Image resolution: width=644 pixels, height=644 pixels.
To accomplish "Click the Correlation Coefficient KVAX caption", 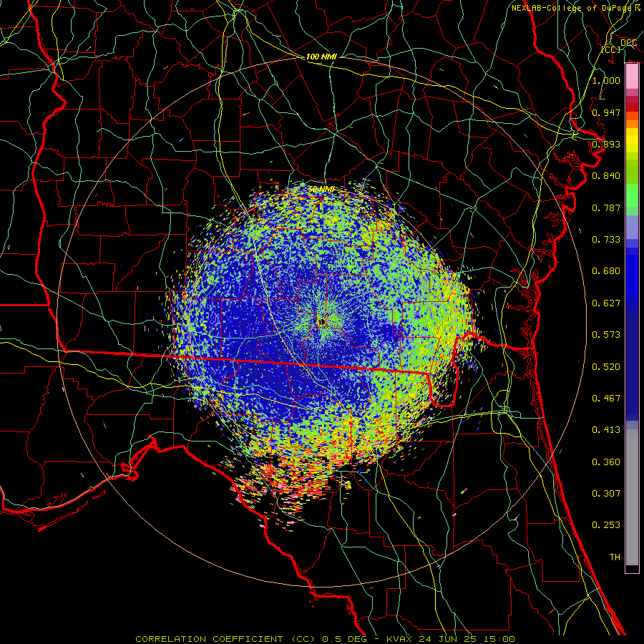I will click(x=325, y=639).
